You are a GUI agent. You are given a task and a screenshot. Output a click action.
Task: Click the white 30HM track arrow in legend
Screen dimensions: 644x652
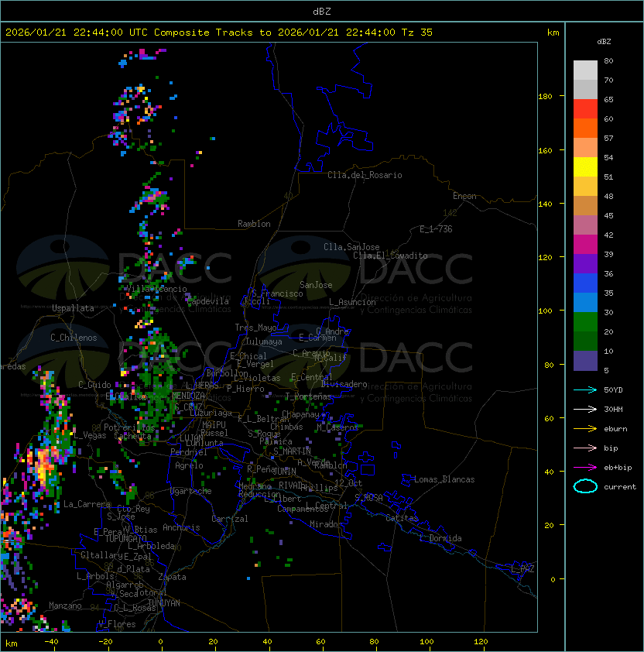click(x=585, y=409)
